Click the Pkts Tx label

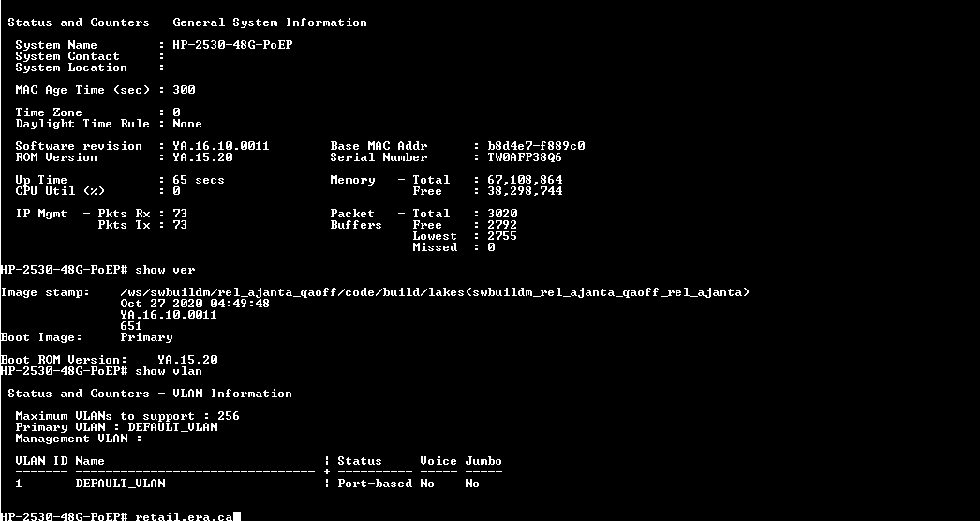pyautogui.click(x=124, y=225)
